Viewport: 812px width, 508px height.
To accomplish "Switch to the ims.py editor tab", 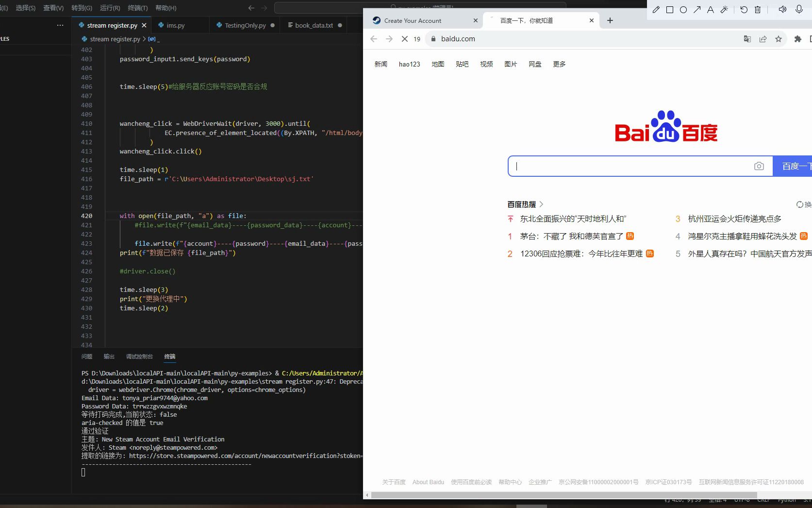I will [175, 25].
